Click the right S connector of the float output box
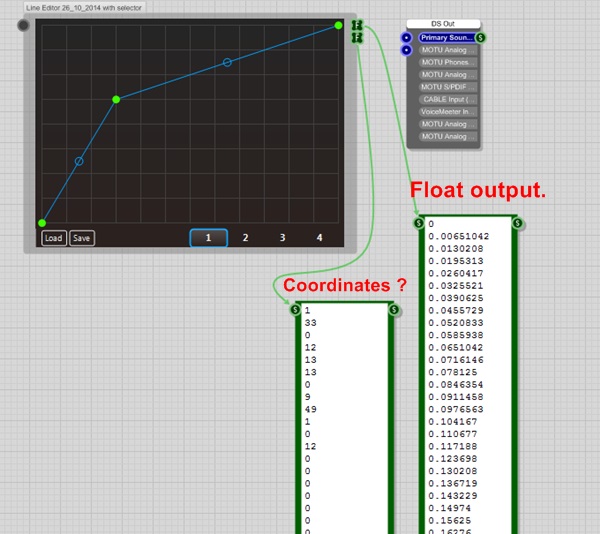 [518, 223]
